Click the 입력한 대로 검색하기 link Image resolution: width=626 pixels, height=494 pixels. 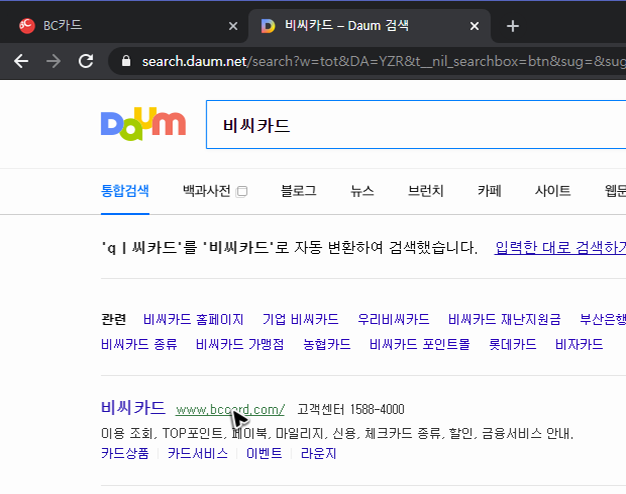coord(560,248)
